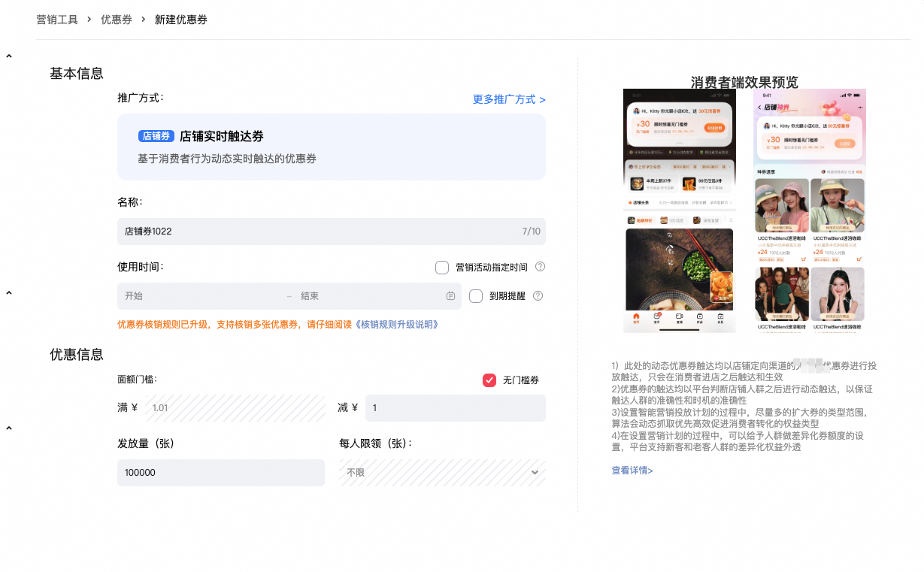Show help for 到期提醒
This screenshot has height=572, width=924.
pyautogui.click(x=538, y=296)
